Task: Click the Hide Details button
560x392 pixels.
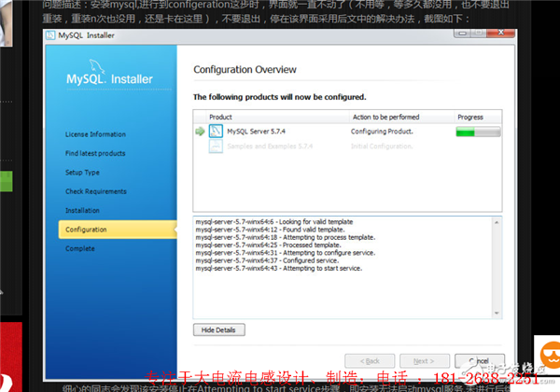Action: coord(219,329)
